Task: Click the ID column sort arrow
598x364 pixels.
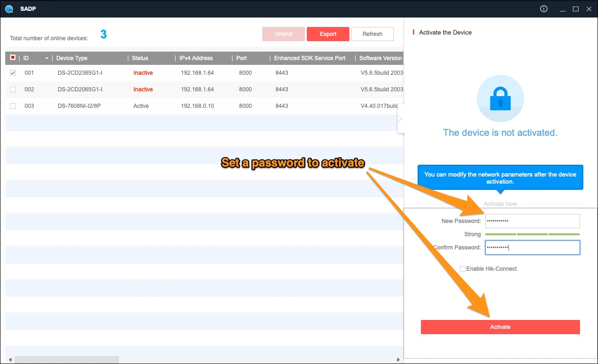Action: [x=46, y=58]
